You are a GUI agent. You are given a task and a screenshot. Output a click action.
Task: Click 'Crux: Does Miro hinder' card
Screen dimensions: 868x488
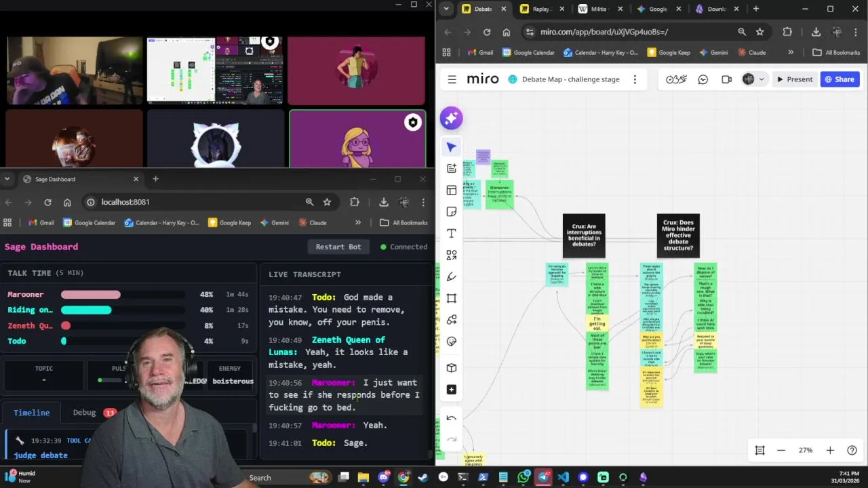click(678, 236)
